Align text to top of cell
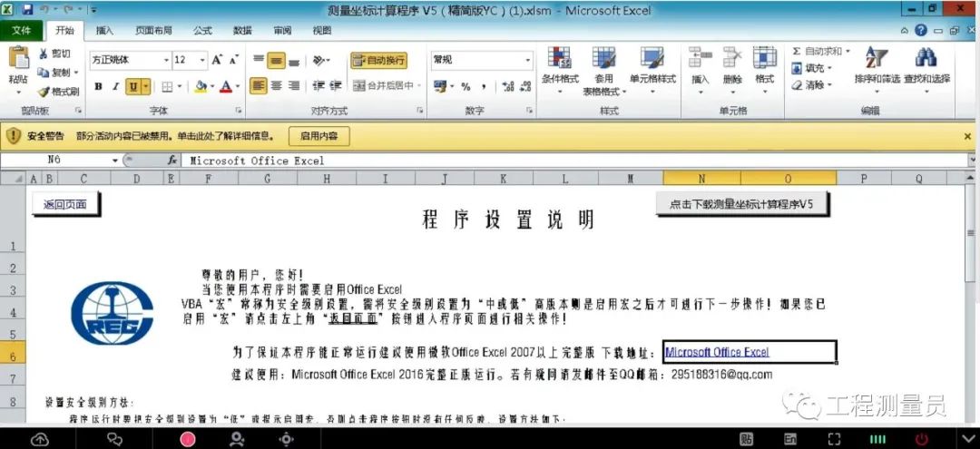Image resolution: width=980 pixels, height=449 pixels. point(259,60)
